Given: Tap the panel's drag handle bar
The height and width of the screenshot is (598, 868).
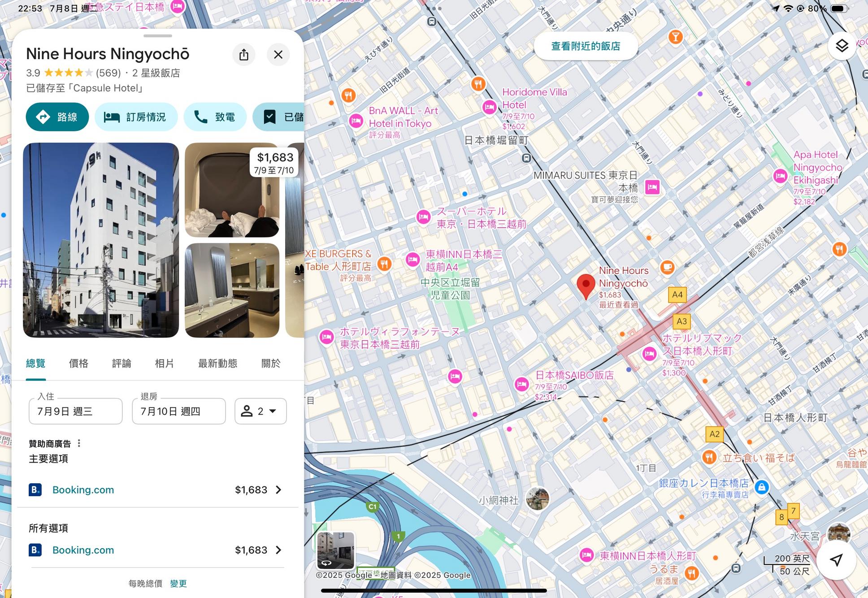Looking at the screenshot, I should (158, 35).
